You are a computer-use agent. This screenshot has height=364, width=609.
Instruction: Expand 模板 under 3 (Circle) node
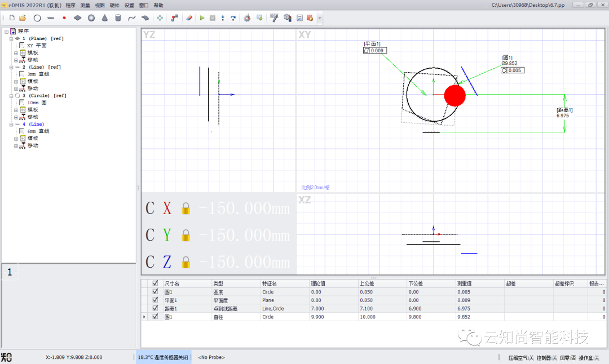[x=16, y=110]
